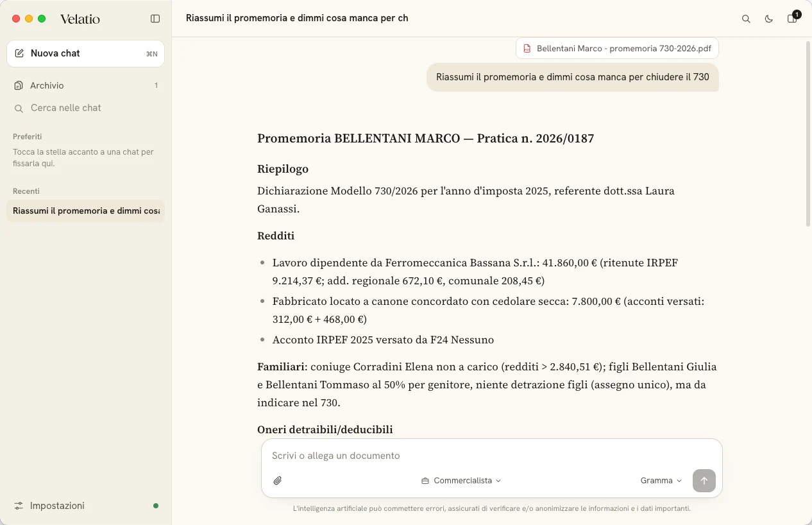Image resolution: width=812 pixels, height=525 pixels.
Task: Click the heading 'Promemoria BELLENTANI MARCO'
Action: coord(425,138)
